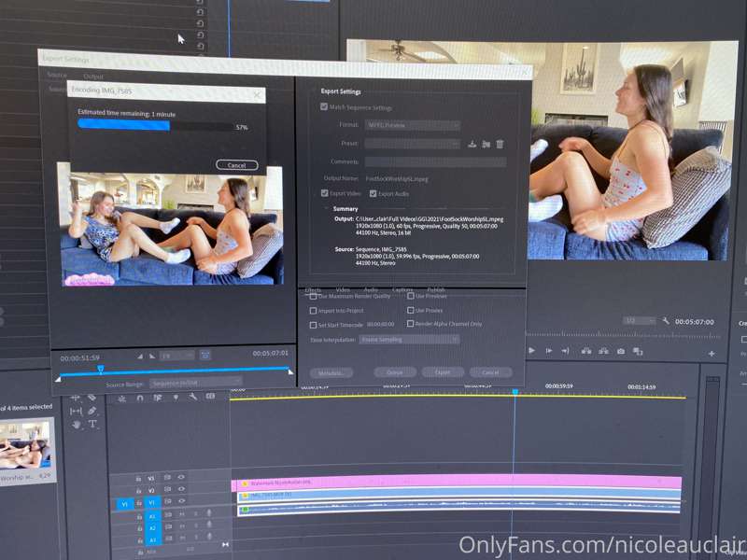Click the Import Preset icon
Image resolution: width=747 pixels, height=560 pixels.
(x=486, y=144)
